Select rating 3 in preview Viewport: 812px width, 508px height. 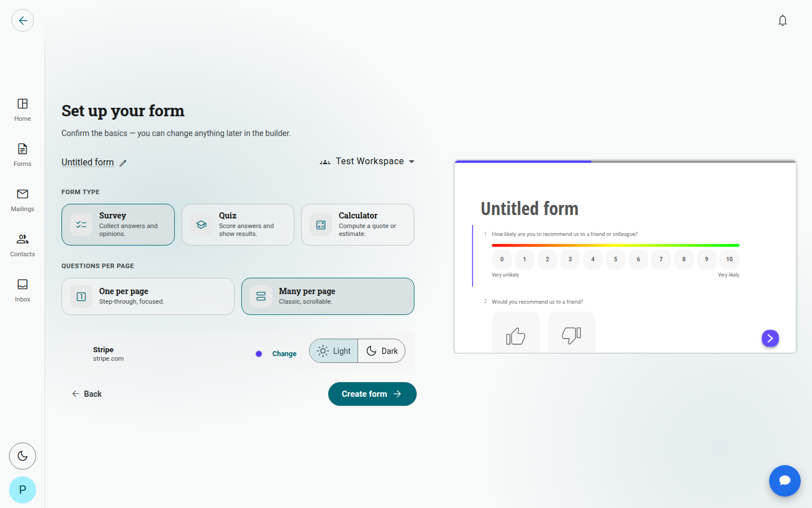[570, 260]
